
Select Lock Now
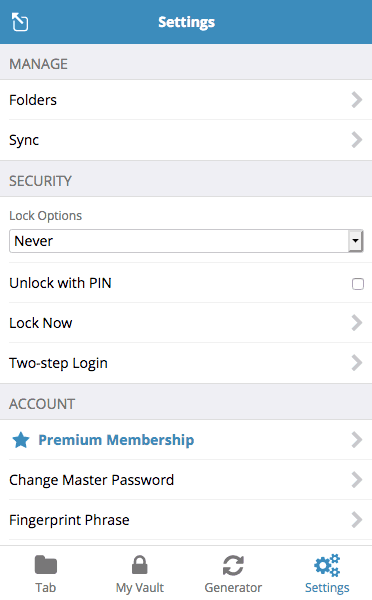[x=186, y=323]
